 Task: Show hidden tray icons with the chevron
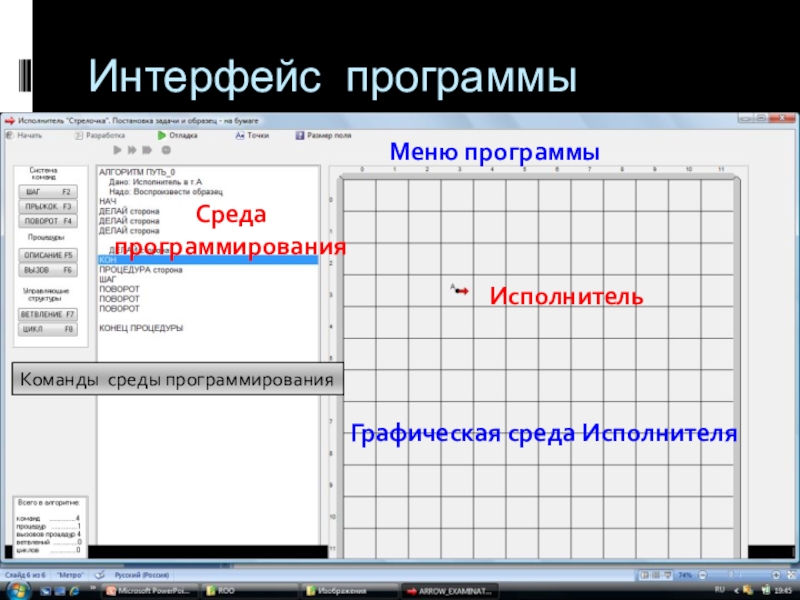(736, 590)
